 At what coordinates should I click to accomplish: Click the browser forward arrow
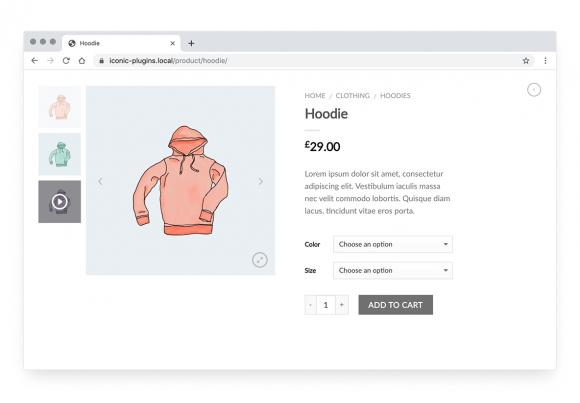pyautogui.click(x=50, y=61)
